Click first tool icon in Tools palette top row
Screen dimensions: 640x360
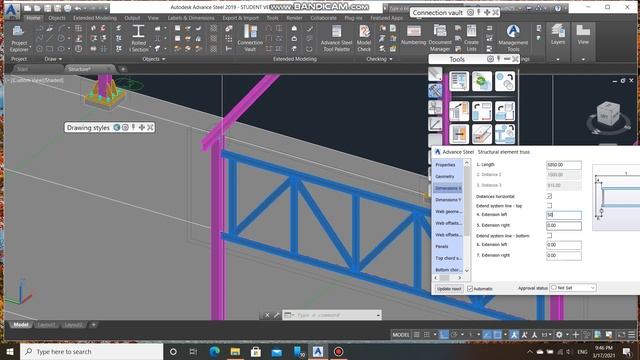(459, 81)
